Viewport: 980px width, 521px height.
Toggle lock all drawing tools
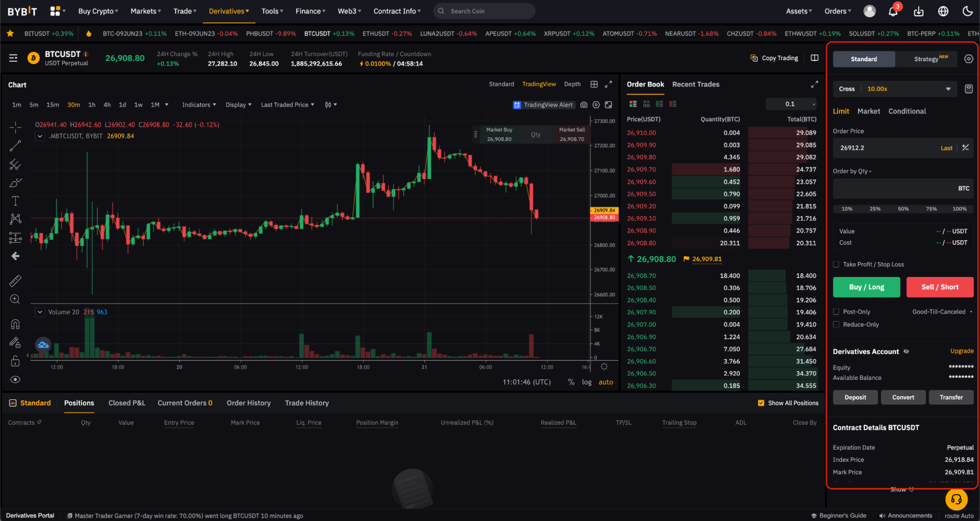15,361
